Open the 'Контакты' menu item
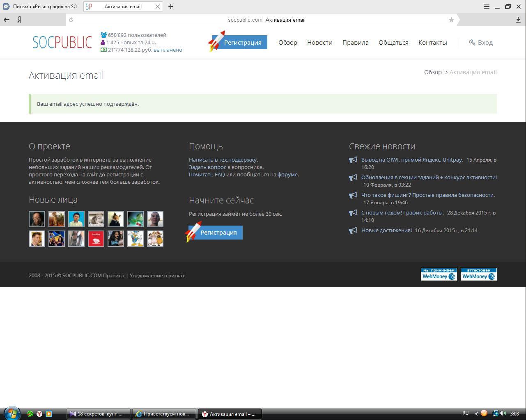 433,42
